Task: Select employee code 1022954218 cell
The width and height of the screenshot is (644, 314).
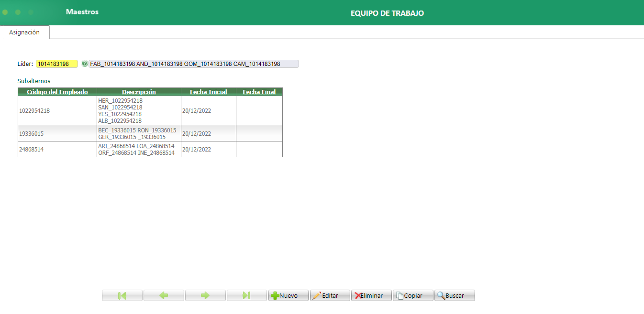Action: [57, 110]
